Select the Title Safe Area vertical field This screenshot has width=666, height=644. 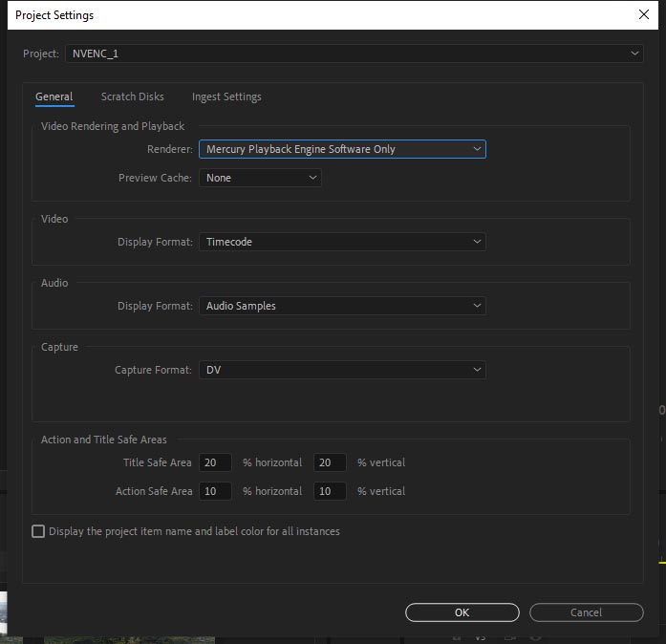point(330,462)
